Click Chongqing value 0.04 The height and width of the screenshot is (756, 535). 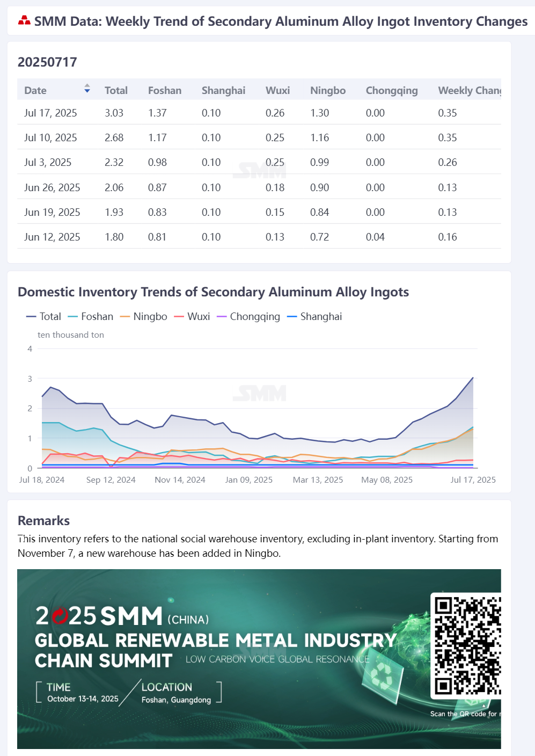point(375,237)
